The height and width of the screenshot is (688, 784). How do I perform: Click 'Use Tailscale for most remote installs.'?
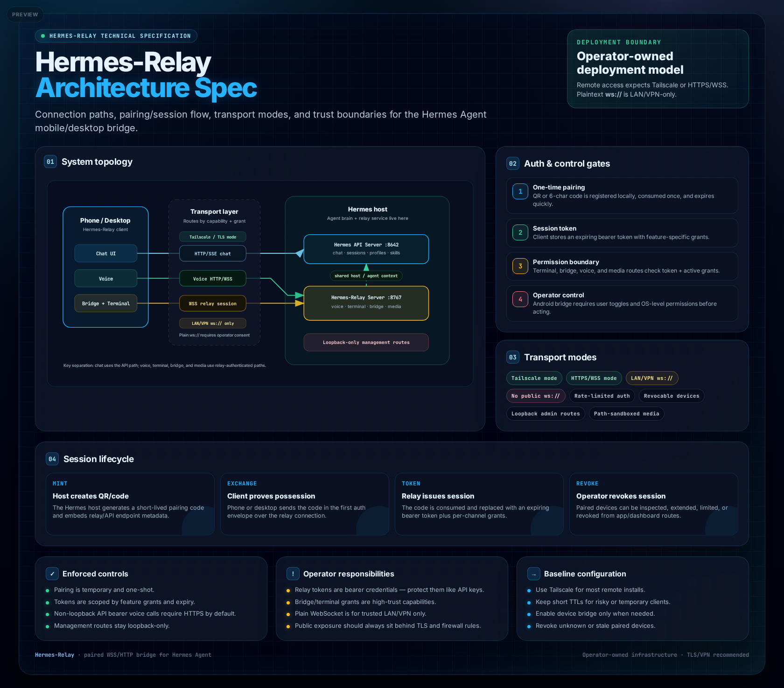point(590,590)
